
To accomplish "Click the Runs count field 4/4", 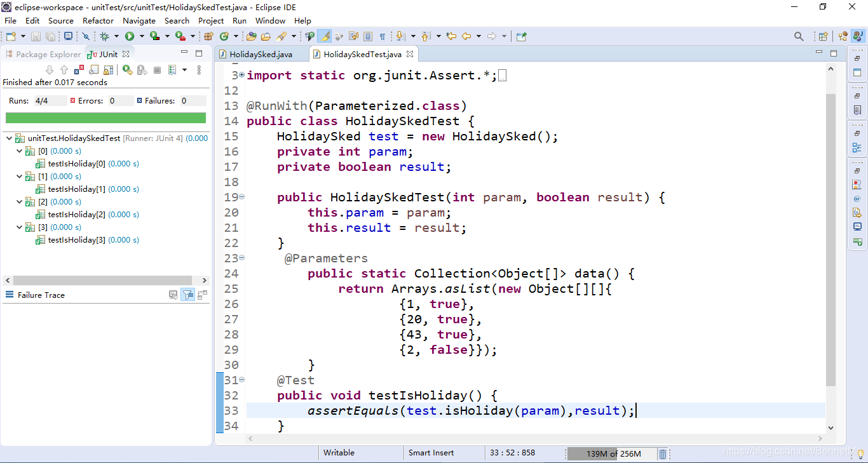I will tap(50, 100).
